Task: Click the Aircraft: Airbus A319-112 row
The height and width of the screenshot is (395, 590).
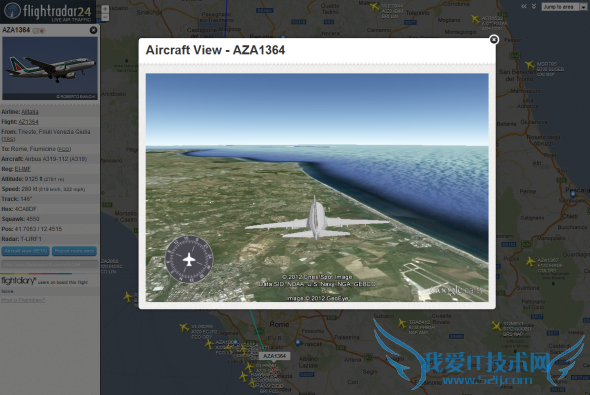Action: point(50,159)
